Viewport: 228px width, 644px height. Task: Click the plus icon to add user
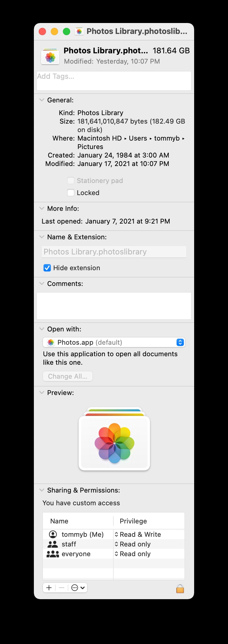49,588
